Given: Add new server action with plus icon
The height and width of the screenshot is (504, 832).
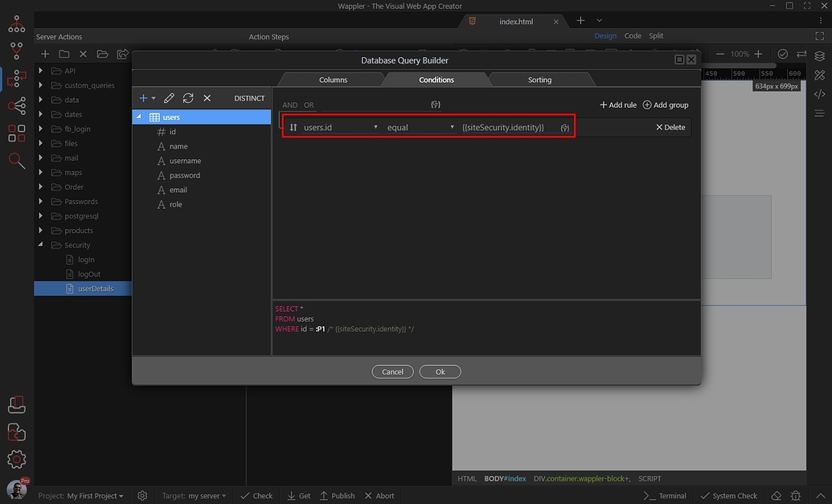Looking at the screenshot, I should (x=45, y=54).
